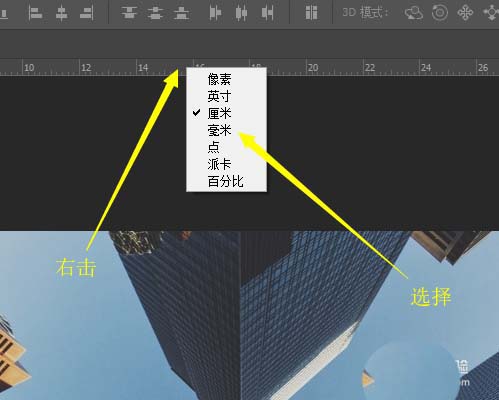The width and height of the screenshot is (499, 400).
Task: Choose 像素 from the ruler units menu
Action: point(226,79)
